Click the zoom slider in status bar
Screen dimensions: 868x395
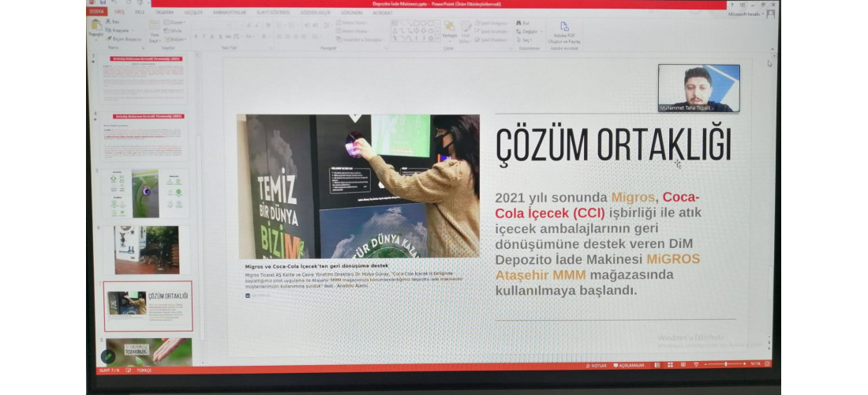(x=724, y=364)
